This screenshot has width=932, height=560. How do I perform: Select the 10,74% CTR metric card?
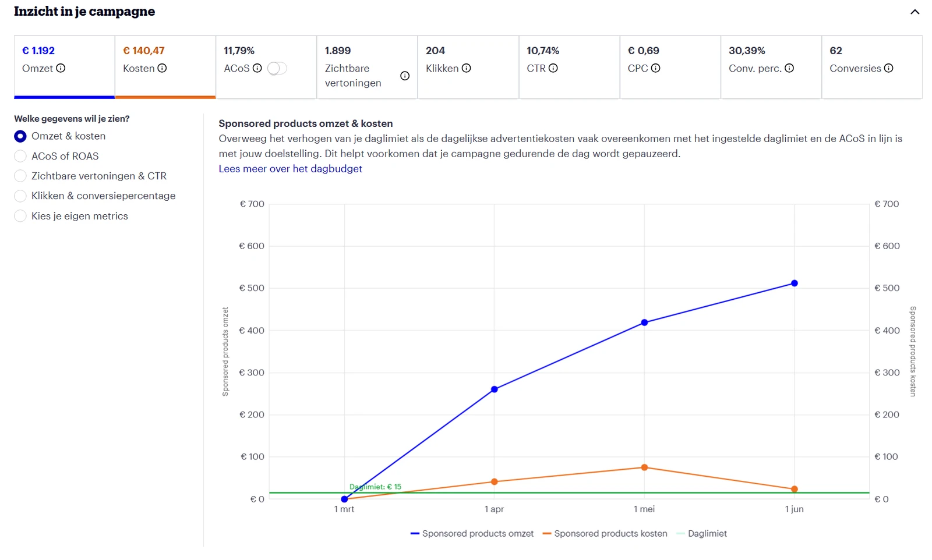pyautogui.click(x=569, y=67)
